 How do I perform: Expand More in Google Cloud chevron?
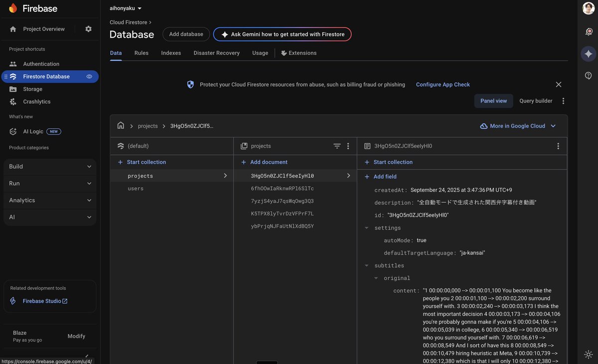coord(553,126)
